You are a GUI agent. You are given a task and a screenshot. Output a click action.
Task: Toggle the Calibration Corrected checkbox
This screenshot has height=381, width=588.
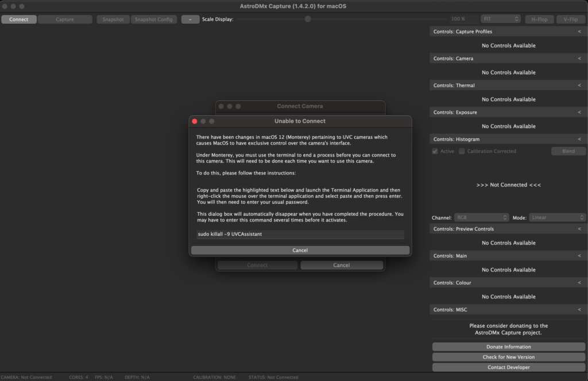[x=462, y=151]
